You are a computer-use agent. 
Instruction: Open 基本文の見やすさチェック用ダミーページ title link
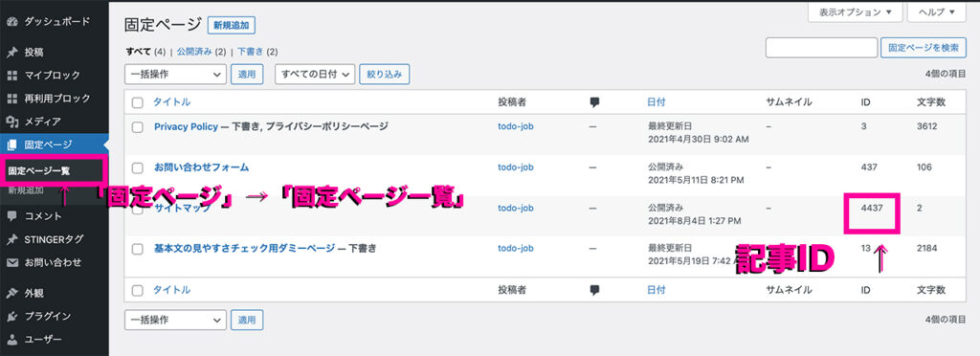pos(245,249)
